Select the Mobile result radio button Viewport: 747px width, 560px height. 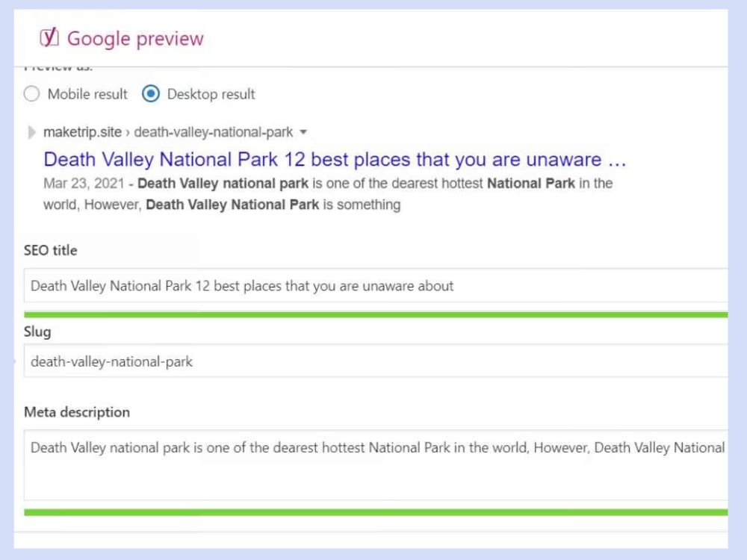coord(31,94)
